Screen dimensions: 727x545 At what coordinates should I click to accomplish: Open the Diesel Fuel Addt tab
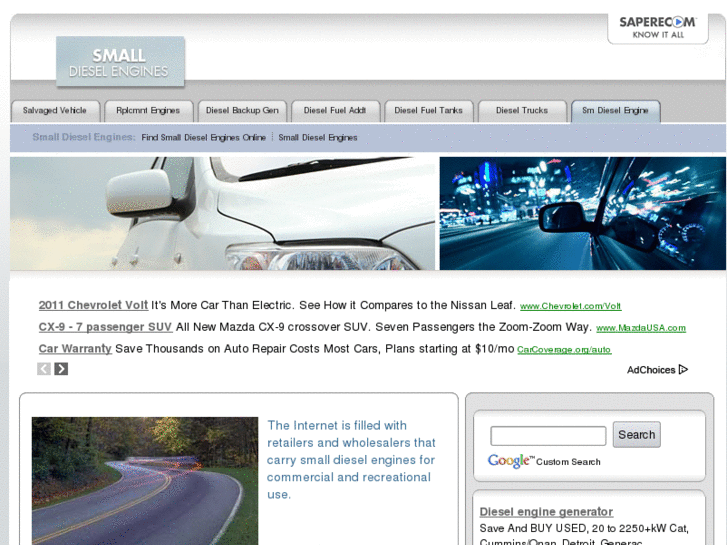[x=335, y=111]
